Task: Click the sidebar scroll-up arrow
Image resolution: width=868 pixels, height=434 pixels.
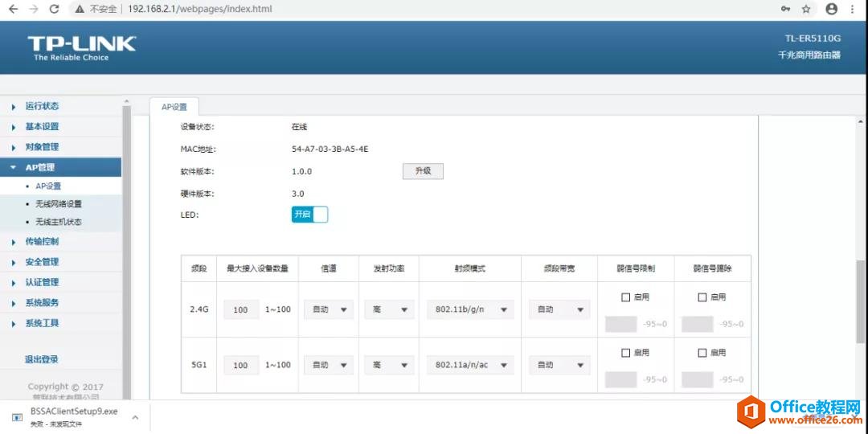Action: click(x=126, y=102)
